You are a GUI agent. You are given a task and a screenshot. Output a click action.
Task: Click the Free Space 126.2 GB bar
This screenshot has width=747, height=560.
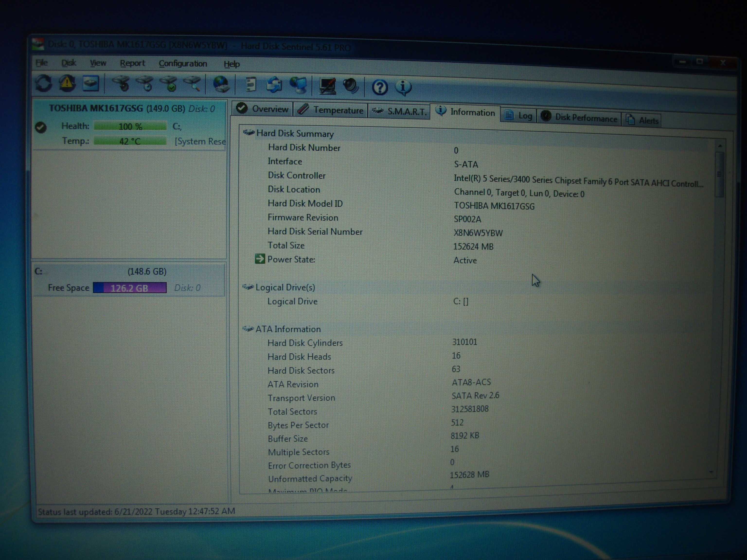point(130,288)
